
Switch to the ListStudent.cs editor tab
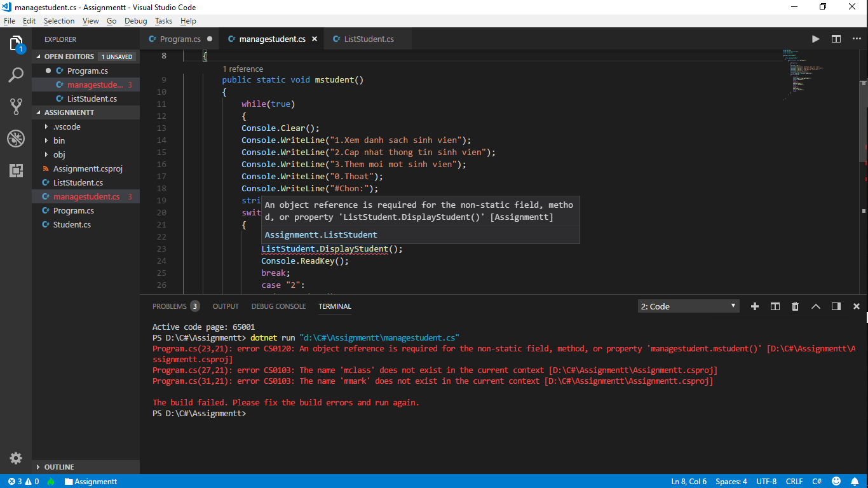tap(369, 39)
